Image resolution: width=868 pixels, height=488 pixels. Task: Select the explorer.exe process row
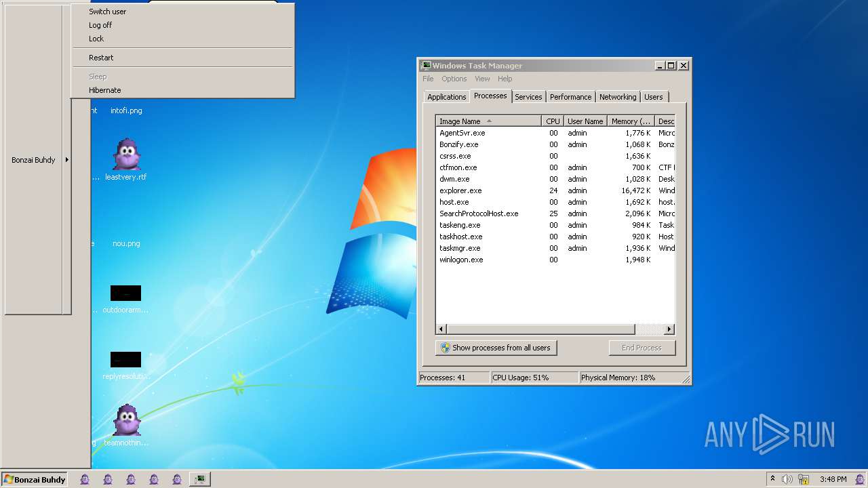(x=555, y=190)
